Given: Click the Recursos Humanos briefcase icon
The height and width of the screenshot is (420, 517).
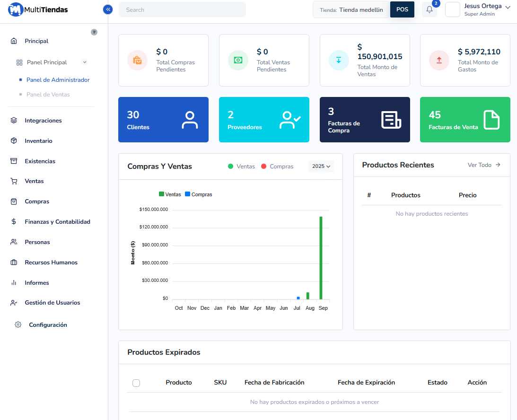Looking at the screenshot, I should click(14, 262).
